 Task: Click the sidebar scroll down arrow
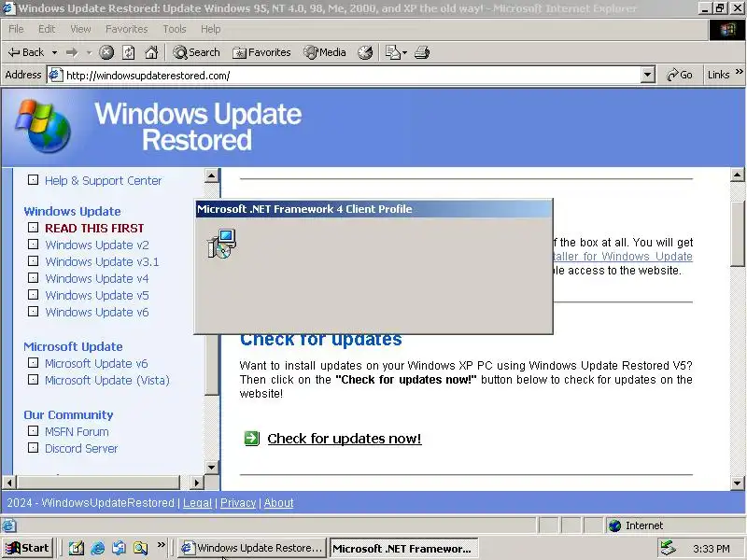pos(212,468)
